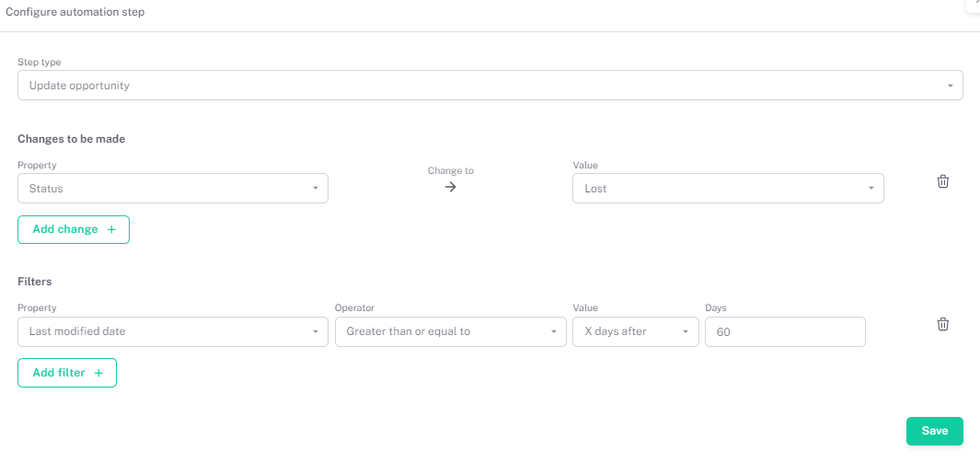The image size is (980, 463).
Task: Click the chevron at top-right panel corner
Action: point(975,5)
